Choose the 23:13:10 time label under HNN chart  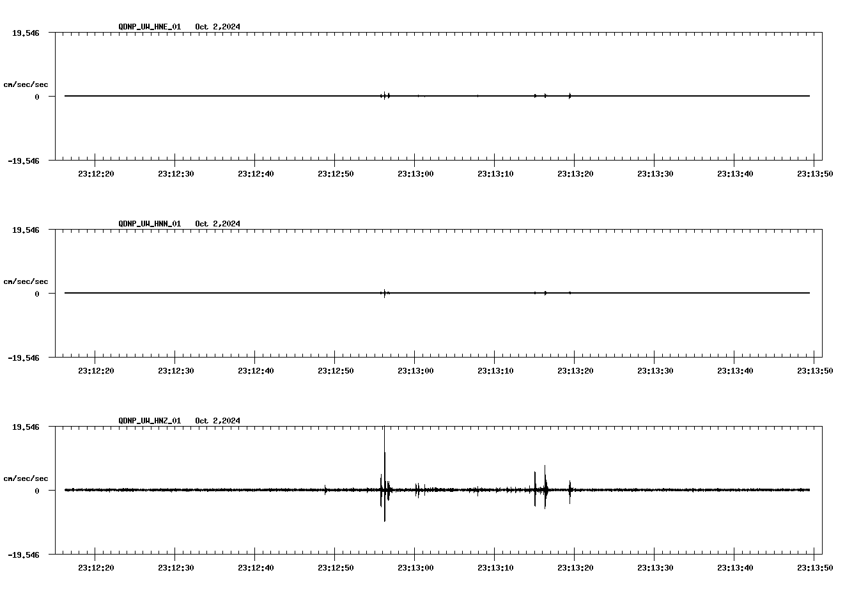(495, 371)
